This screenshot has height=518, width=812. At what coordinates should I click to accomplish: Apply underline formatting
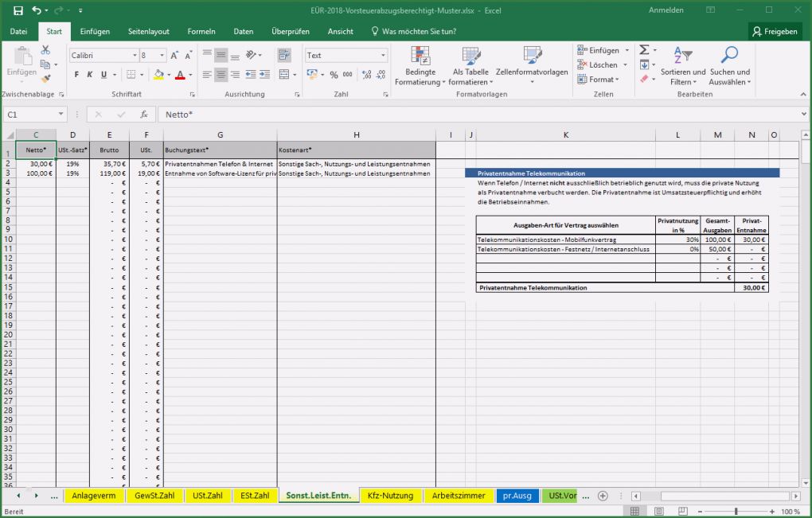[102, 75]
